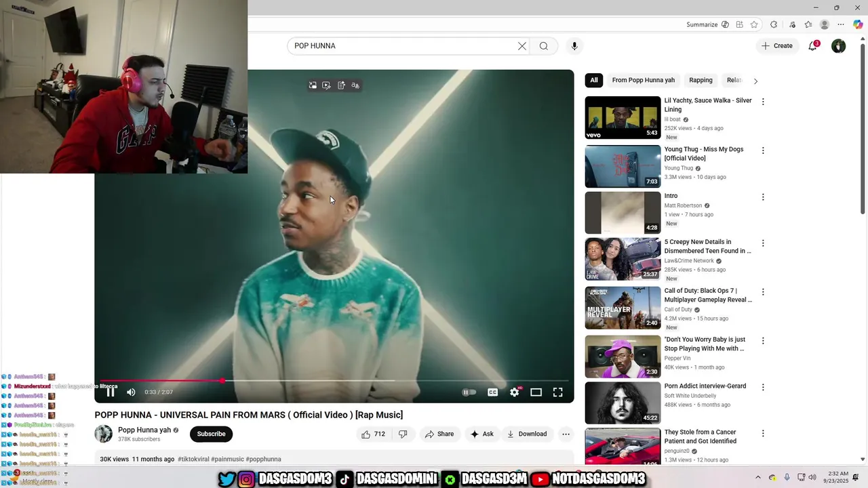This screenshot has width=868, height=488.
Task: Show more filter chips with right chevron
Action: tap(755, 81)
